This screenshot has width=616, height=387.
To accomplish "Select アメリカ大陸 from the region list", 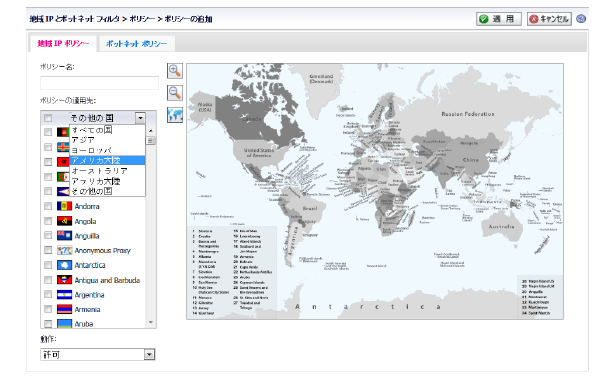I will click(x=107, y=160).
